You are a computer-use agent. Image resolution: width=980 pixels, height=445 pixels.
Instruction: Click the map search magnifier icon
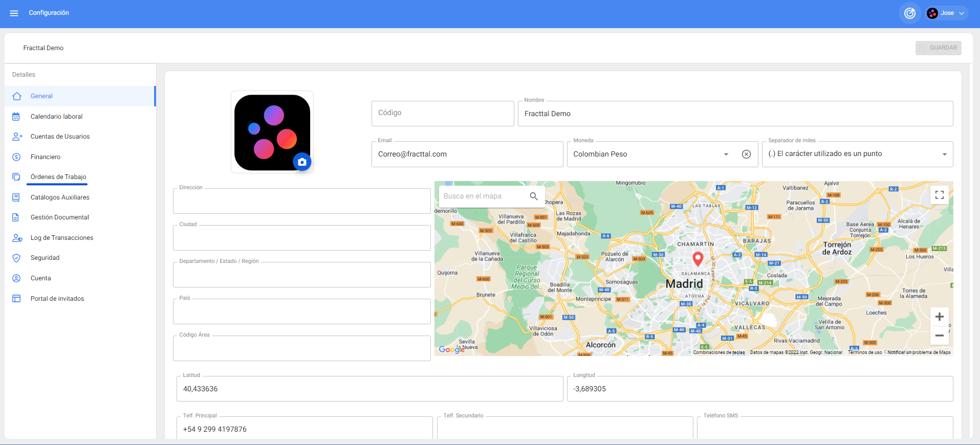pyautogui.click(x=533, y=196)
